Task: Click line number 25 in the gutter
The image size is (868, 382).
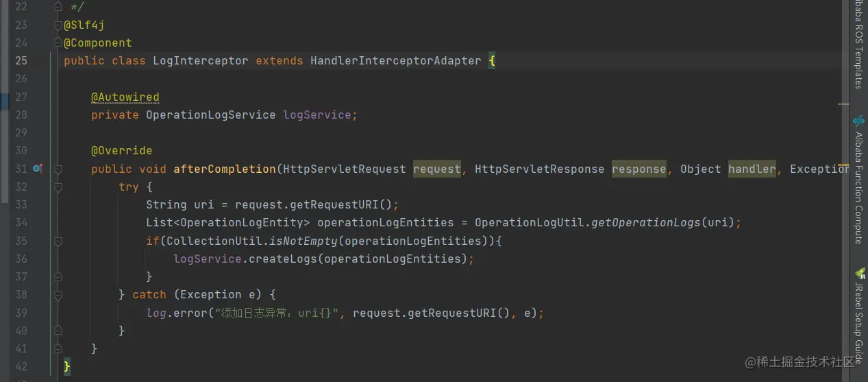Action: pos(21,60)
